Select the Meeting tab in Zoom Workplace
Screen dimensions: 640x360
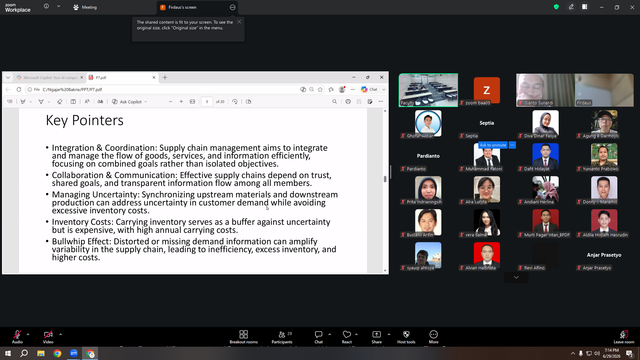click(x=85, y=7)
